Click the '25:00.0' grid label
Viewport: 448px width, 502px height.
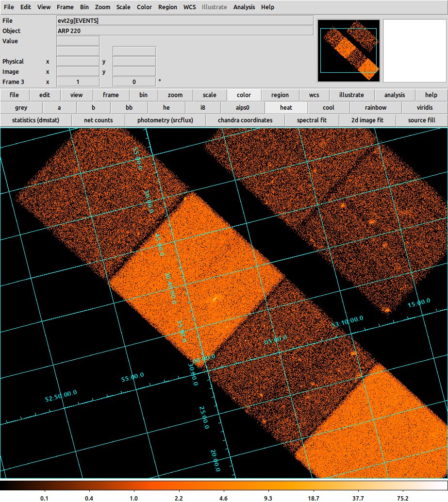point(204,418)
